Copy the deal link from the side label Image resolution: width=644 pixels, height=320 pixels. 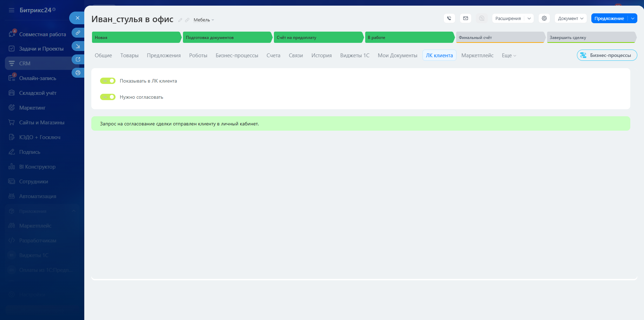click(78, 33)
